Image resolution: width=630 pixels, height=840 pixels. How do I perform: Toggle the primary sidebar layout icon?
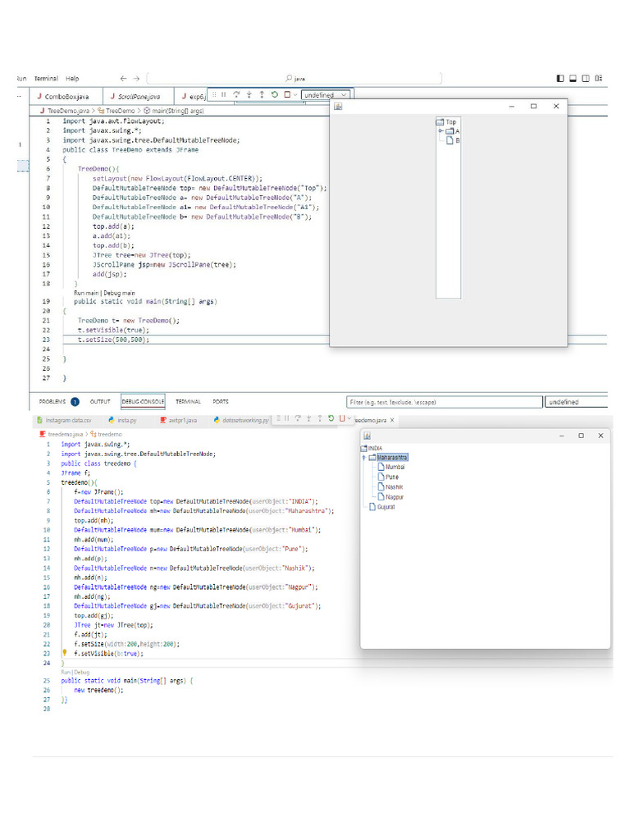pyautogui.click(x=560, y=79)
